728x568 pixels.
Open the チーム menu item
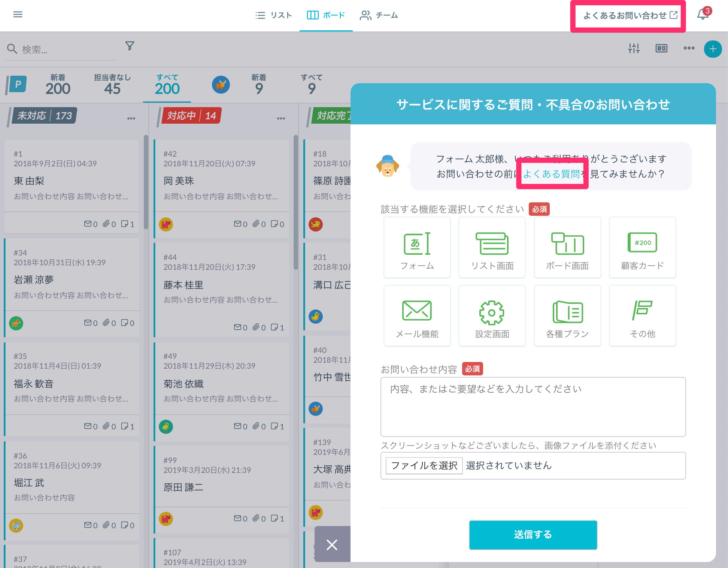coord(379,15)
